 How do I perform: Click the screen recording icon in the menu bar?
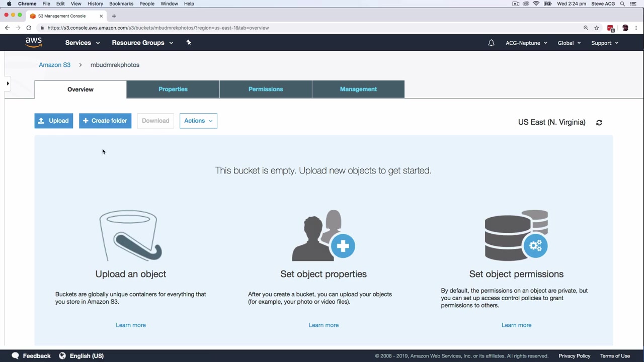516,4
